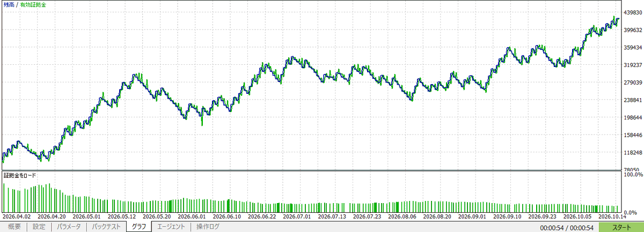Image resolution: width=644 pixels, height=232 pixels.
Task: Click the 2026.05.01 date label
Action: pyautogui.click(x=87, y=217)
